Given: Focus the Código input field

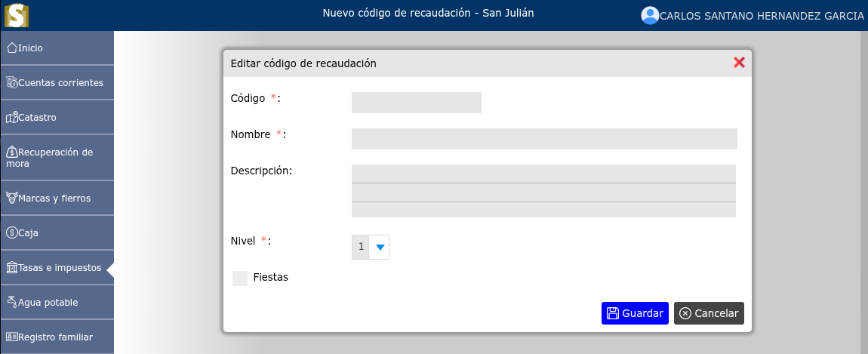Looking at the screenshot, I should 417,103.
